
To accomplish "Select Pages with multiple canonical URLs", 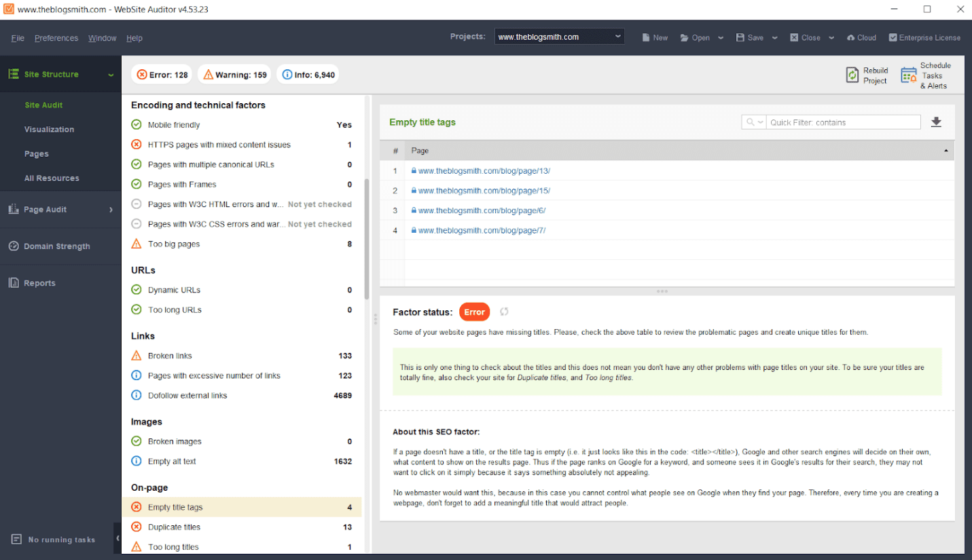I will click(x=242, y=164).
